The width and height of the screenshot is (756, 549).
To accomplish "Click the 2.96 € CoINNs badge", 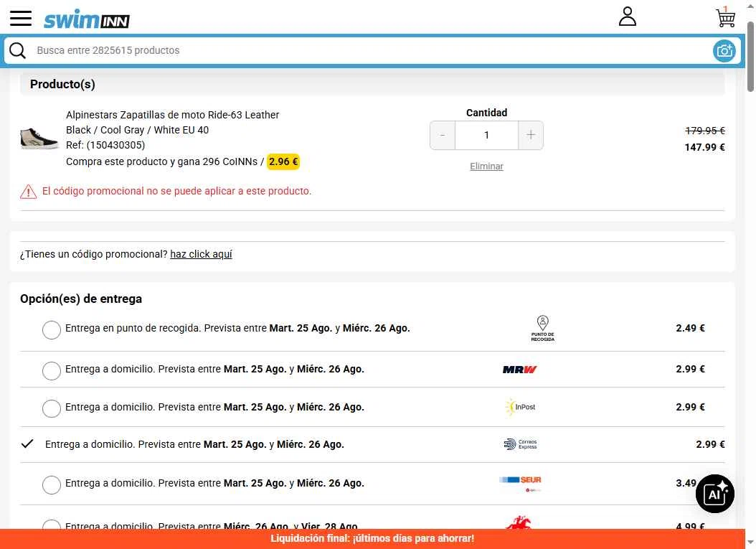I will click(x=283, y=161).
